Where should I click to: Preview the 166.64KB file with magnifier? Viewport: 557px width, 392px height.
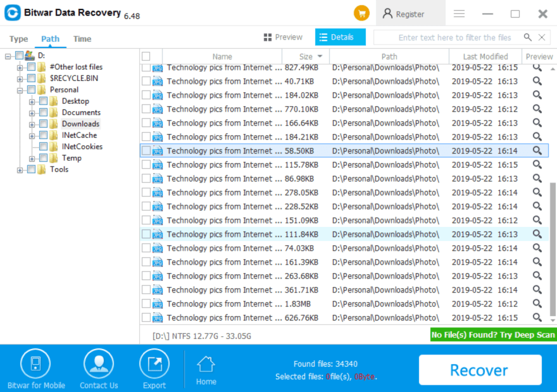point(537,123)
